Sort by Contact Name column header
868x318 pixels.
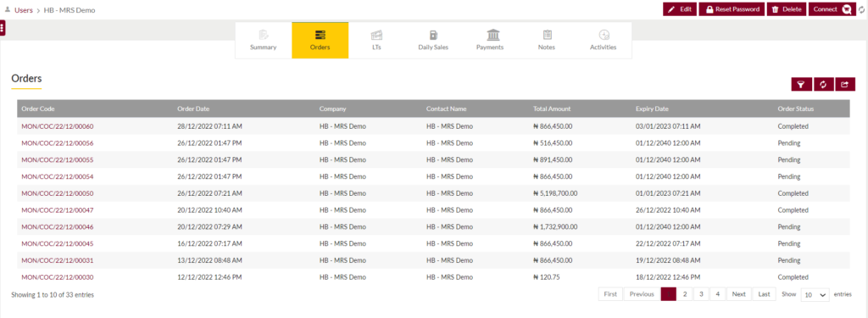pos(446,109)
